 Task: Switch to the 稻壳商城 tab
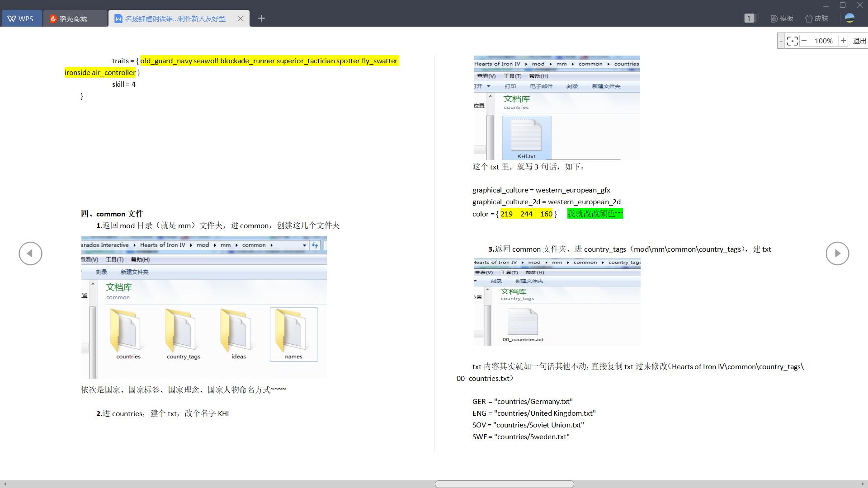tap(75, 19)
